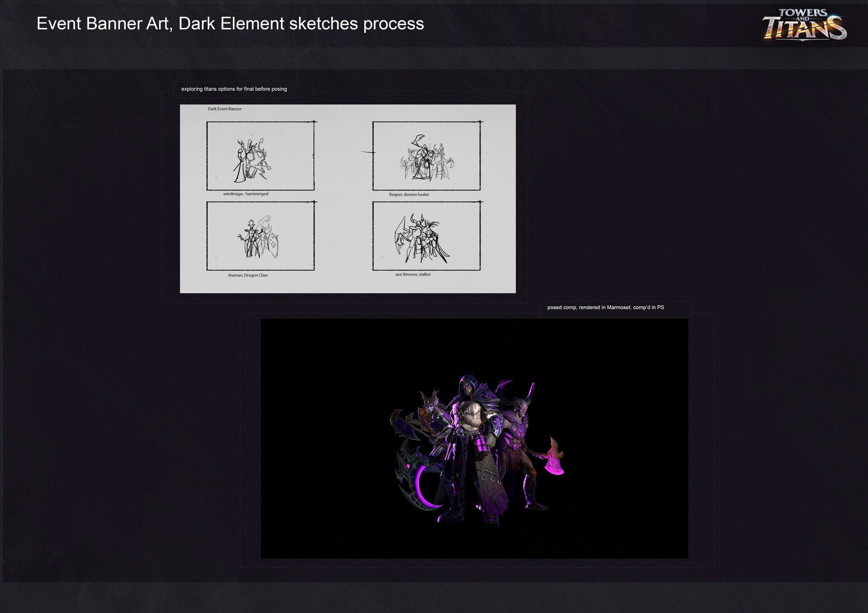868x613 pixels.
Task: Click the 'Reaper, demon healer' label text
Action: coord(409,195)
